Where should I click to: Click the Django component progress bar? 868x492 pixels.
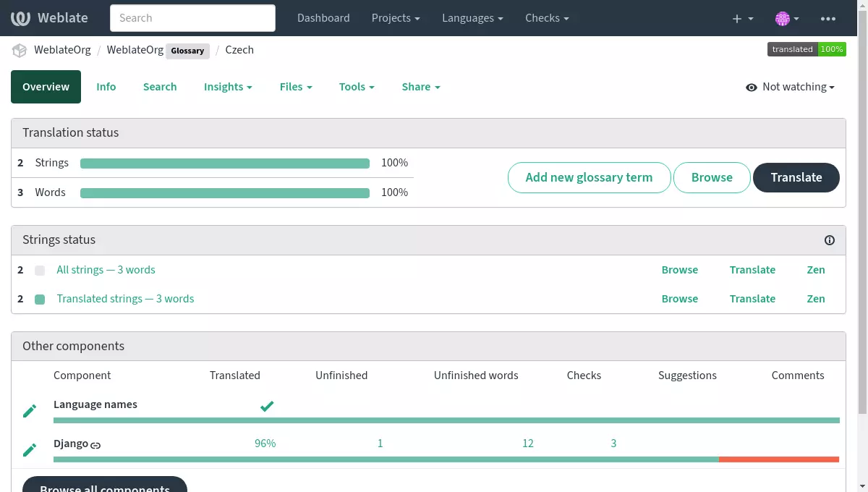pyautogui.click(x=446, y=459)
